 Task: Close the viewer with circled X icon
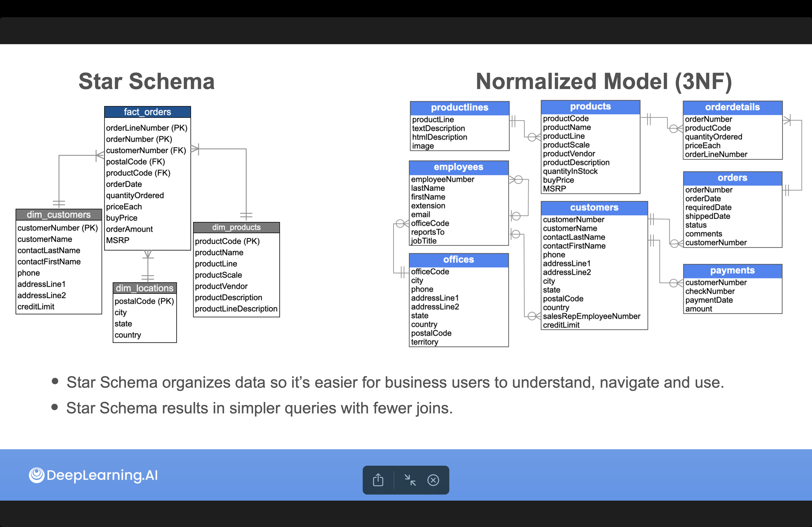point(433,480)
